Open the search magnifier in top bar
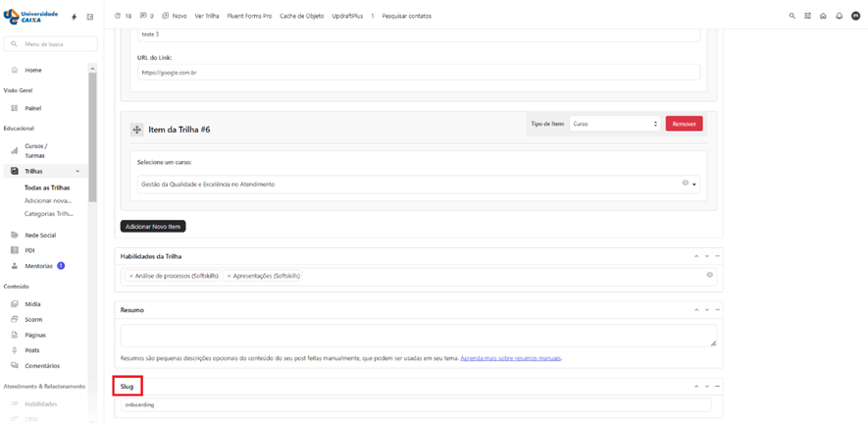This screenshot has width=868, height=426. 792,16
